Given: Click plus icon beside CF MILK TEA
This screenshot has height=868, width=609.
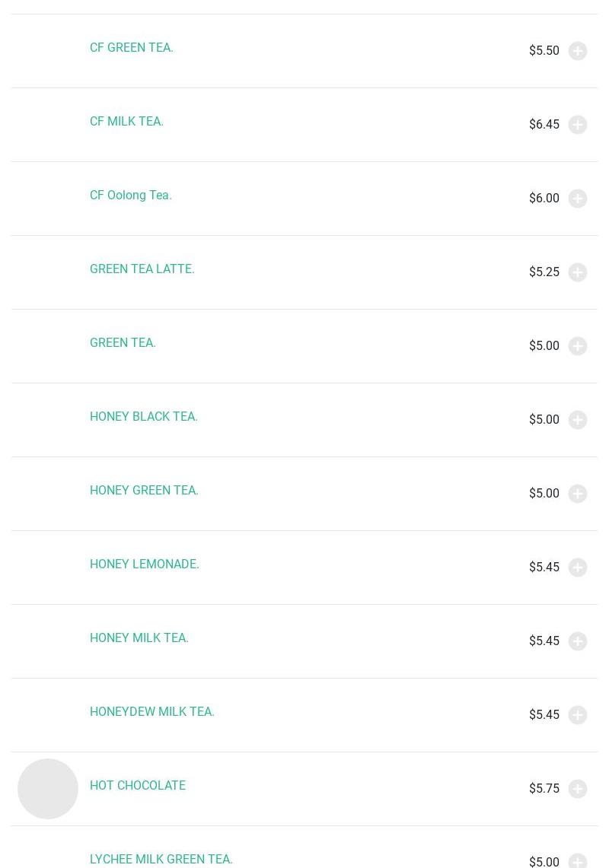Looking at the screenshot, I should [578, 125].
